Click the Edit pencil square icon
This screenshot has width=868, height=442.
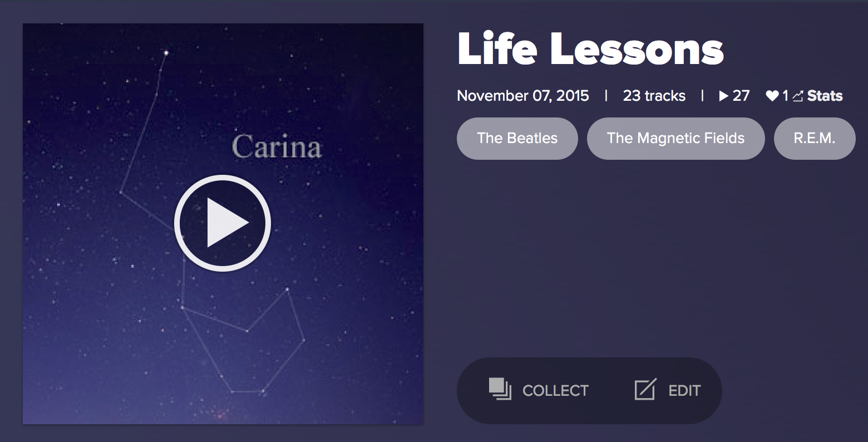click(645, 389)
